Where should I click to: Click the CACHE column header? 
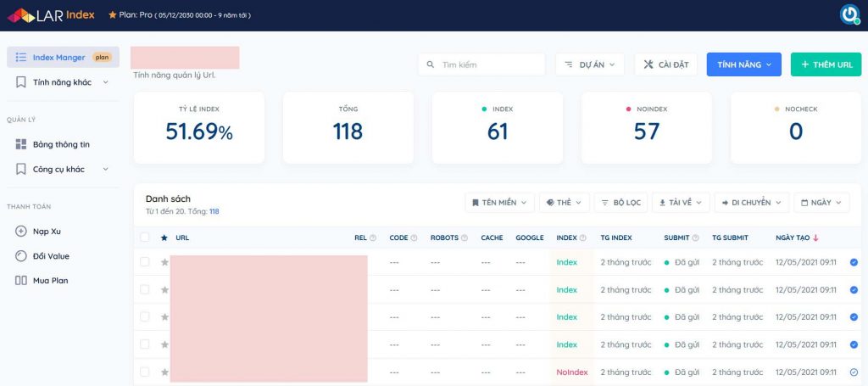click(492, 238)
